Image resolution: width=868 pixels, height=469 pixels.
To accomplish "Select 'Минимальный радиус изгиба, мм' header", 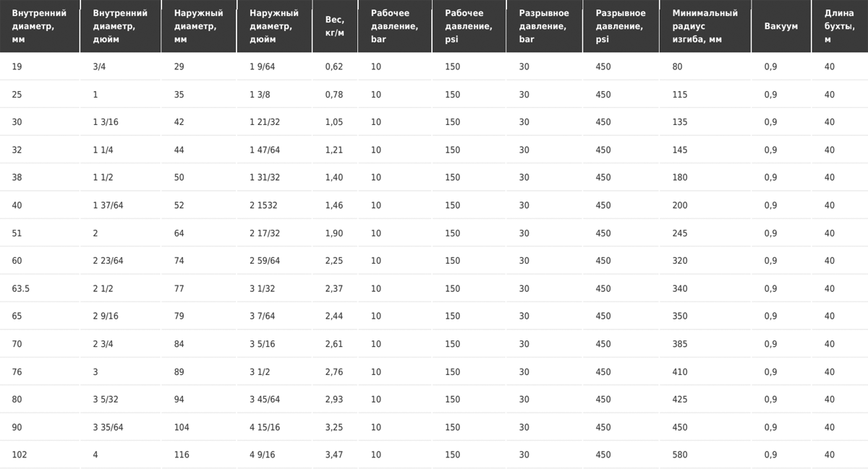I will (x=705, y=26).
